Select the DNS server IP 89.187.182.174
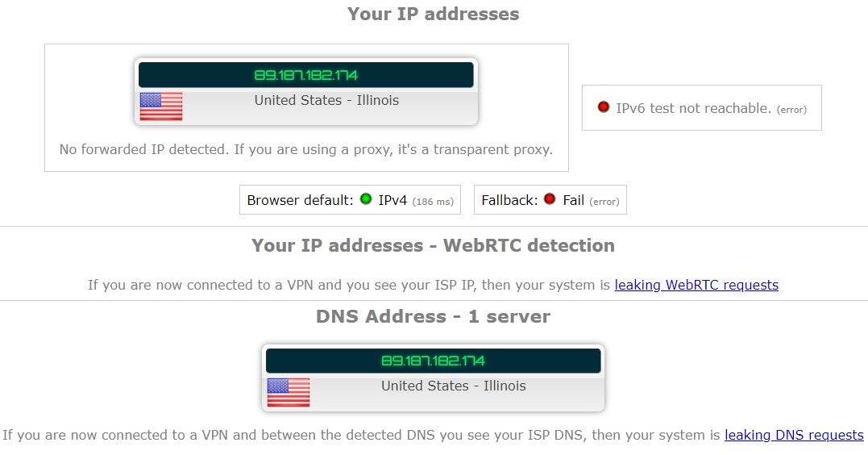Viewport: 868px width, 455px height. click(x=434, y=361)
